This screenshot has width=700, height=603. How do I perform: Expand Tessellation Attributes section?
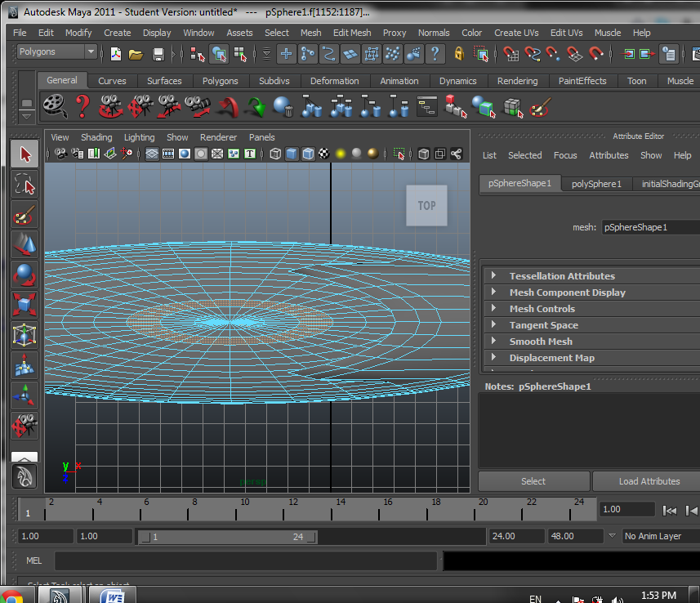(x=493, y=275)
